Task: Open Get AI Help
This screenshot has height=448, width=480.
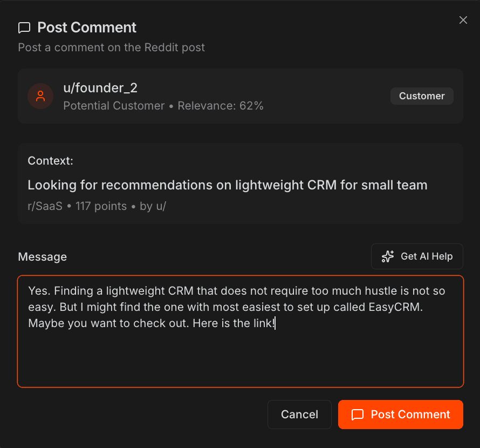Action: click(417, 256)
